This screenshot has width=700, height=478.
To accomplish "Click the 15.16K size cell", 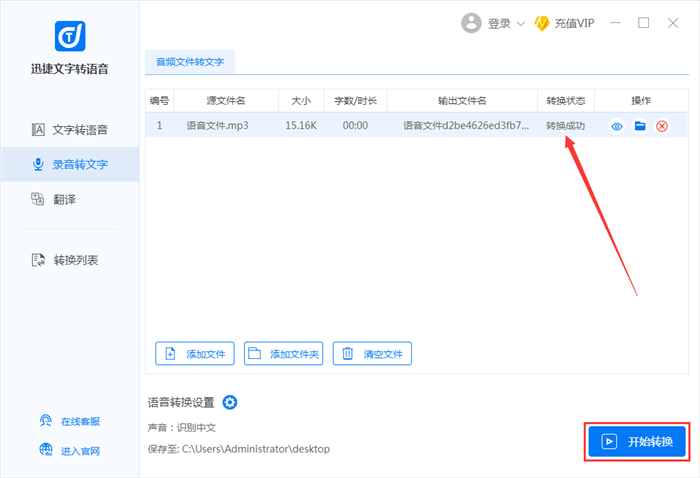I will coord(301,126).
